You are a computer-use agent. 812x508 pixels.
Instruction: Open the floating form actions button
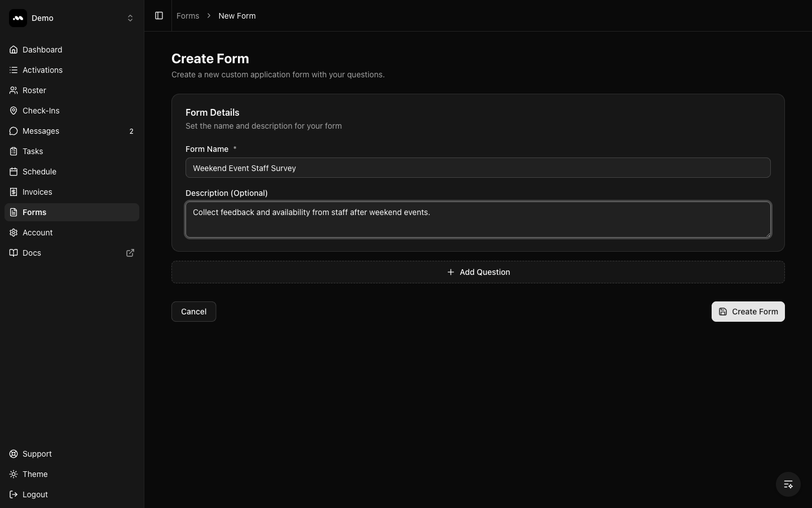[787, 484]
